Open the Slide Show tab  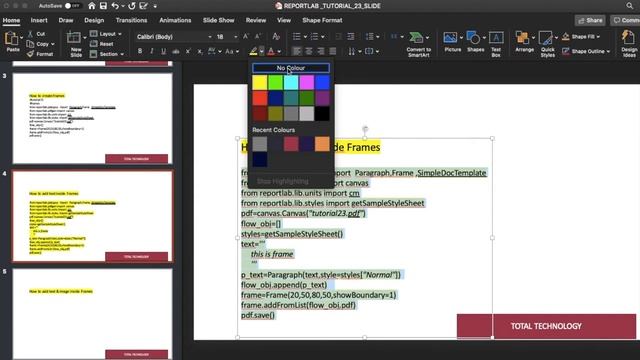coord(218,20)
